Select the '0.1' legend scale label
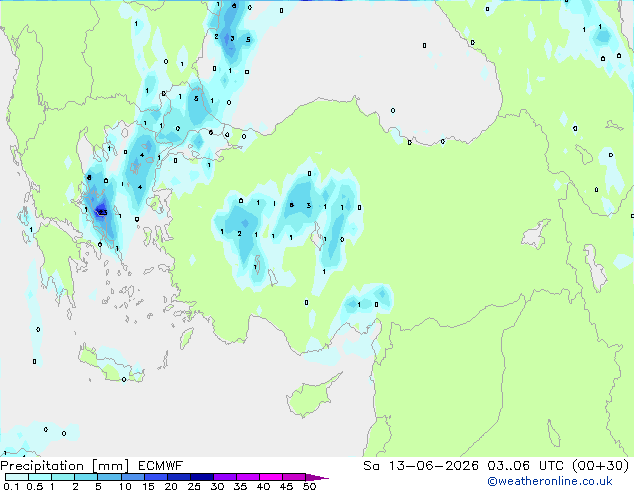This screenshot has height=490, width=634. click(x=11, y=486)
